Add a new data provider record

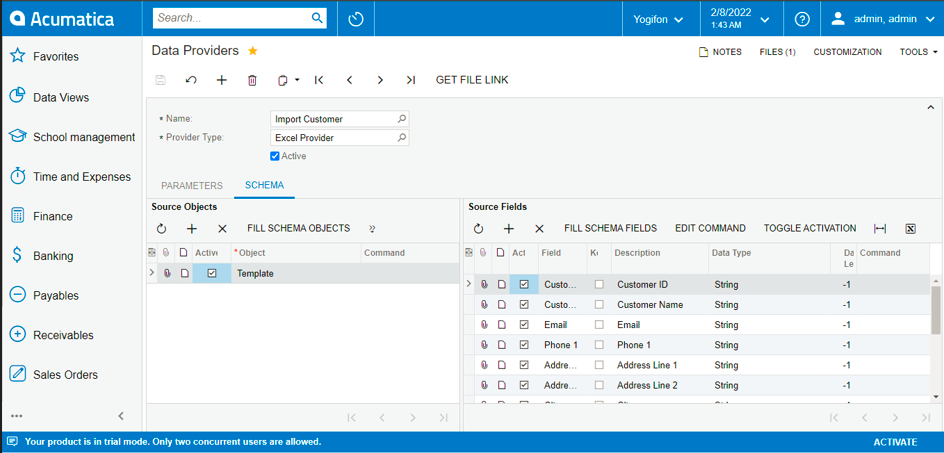[222, 80]
